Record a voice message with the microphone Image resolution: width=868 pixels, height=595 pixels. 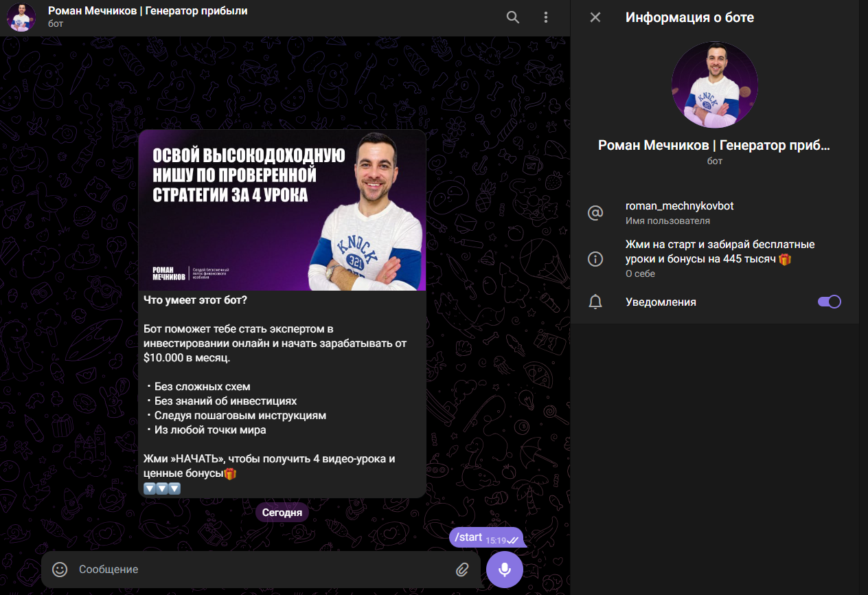pyautogui.click(x=505, y=570)
